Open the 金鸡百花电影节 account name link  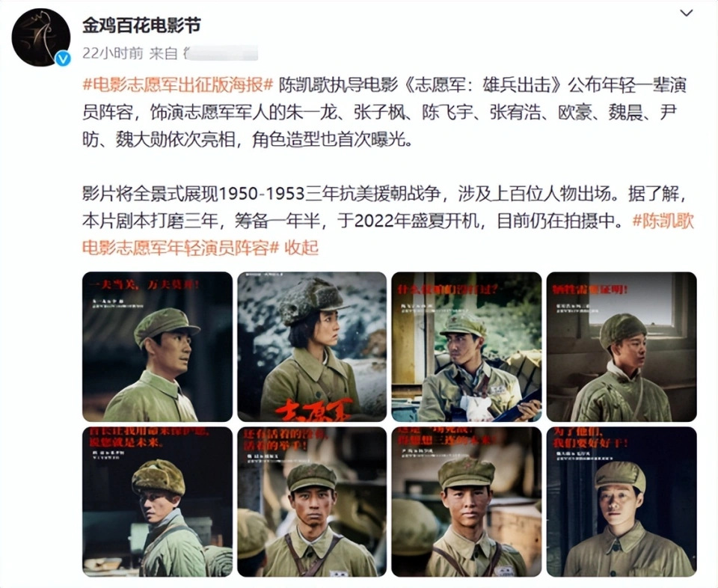coord(141,25)
